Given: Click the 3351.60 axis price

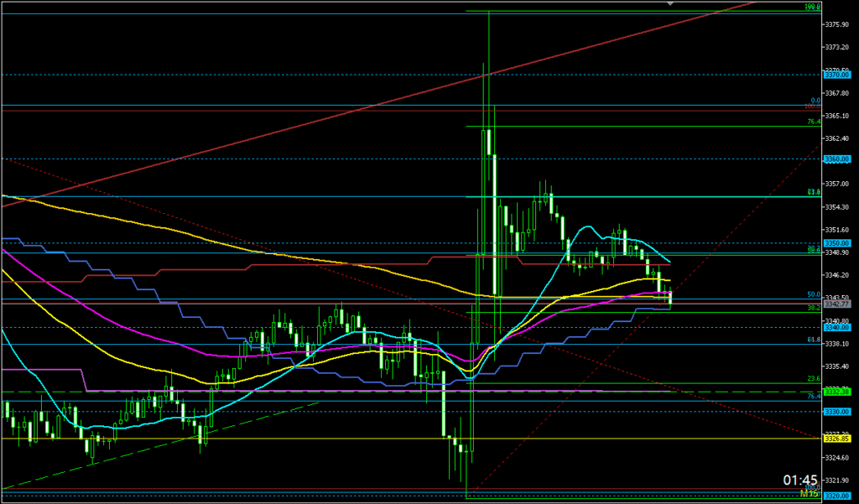Looking at the screenshot, I should pyautogui.click(x=836, y=229).
